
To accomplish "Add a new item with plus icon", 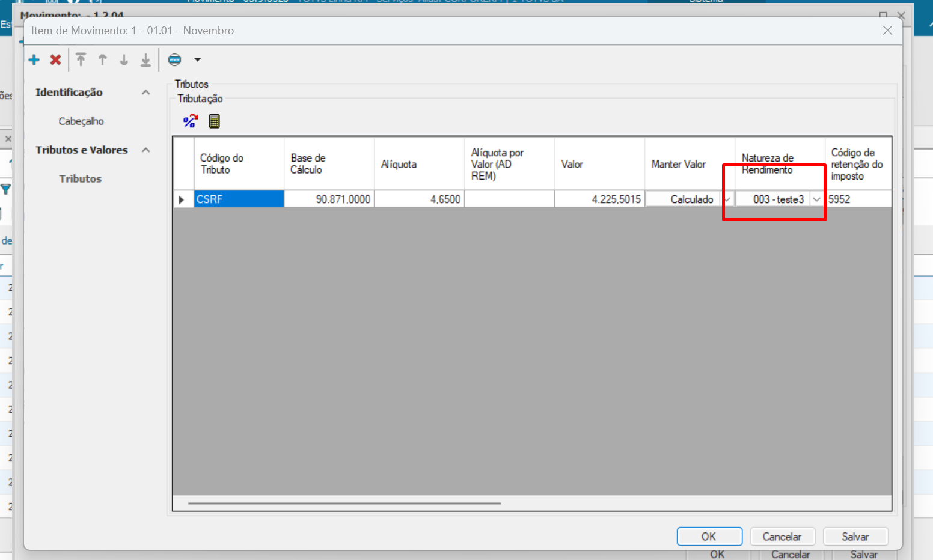I will coord(34,59).
